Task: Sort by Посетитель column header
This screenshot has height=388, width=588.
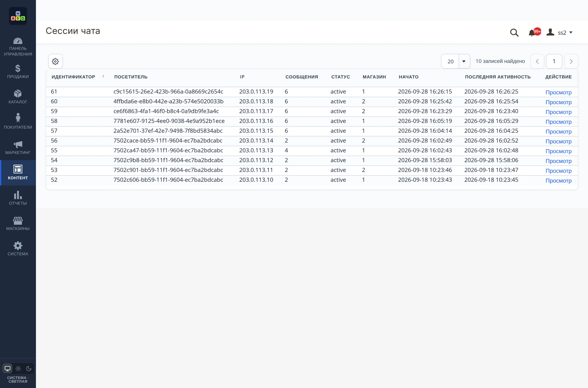Action: coord(131,77)
